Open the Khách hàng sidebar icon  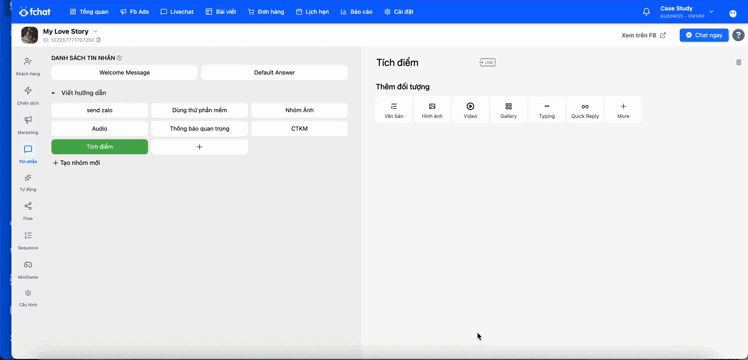click(28, 62)
